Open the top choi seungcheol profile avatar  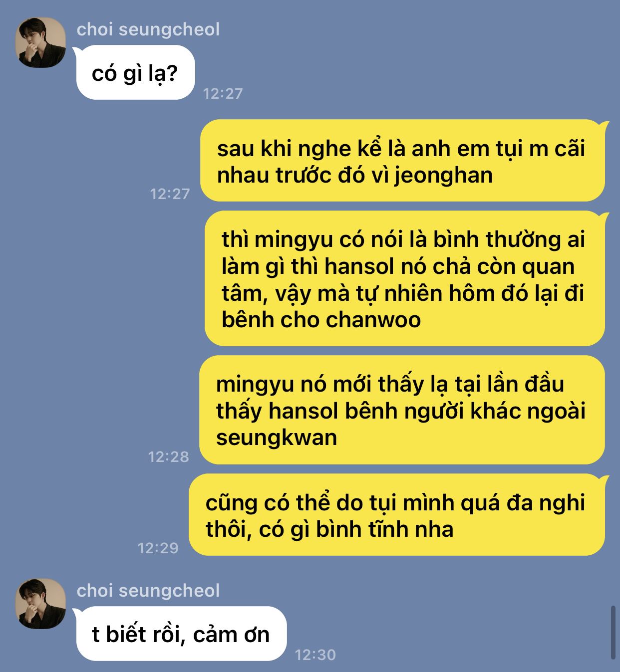click(40, 43)
